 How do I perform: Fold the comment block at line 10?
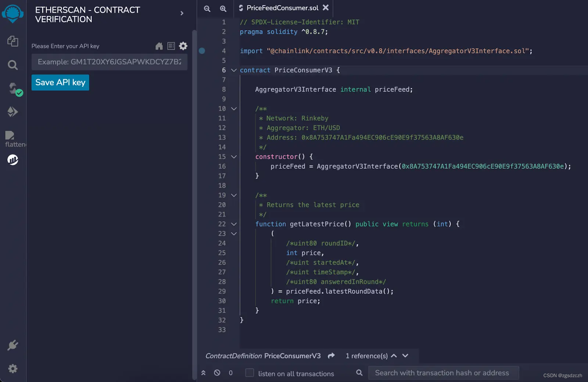[234, 109]
